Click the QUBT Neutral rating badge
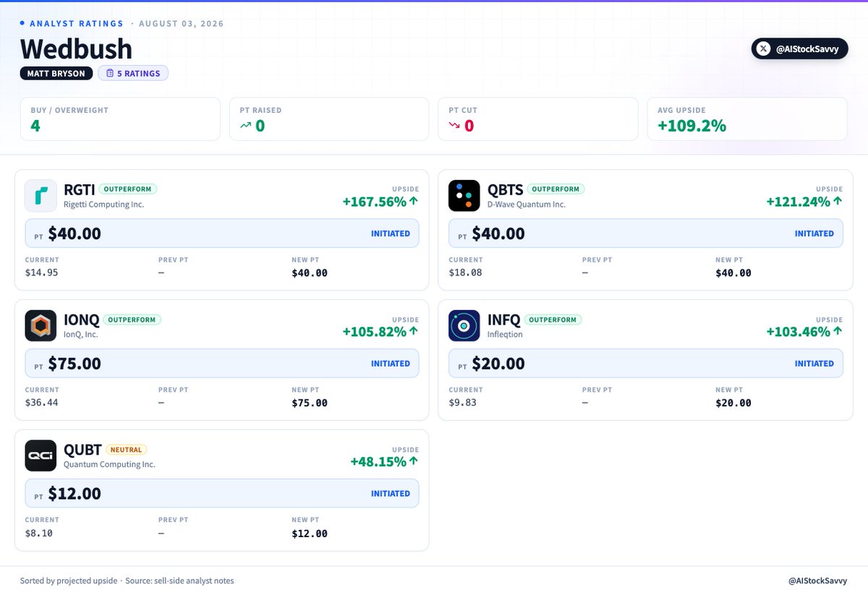Image resolution: width=868 pixels, height=595 pixels. [127, 450]
